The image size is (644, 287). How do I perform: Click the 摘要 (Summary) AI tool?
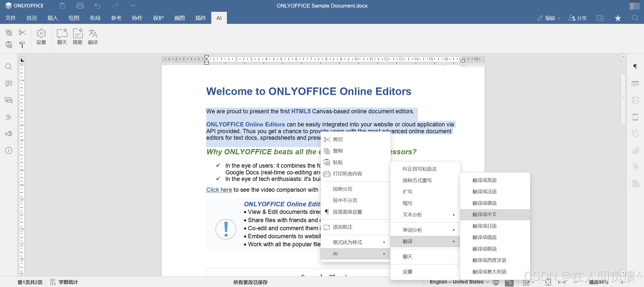(x=77, y=37)
